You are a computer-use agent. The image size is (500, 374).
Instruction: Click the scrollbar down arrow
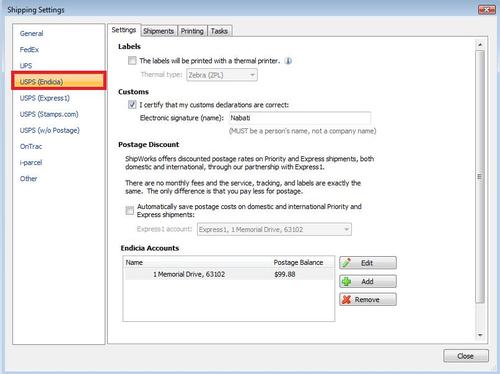tap(480, 335)
